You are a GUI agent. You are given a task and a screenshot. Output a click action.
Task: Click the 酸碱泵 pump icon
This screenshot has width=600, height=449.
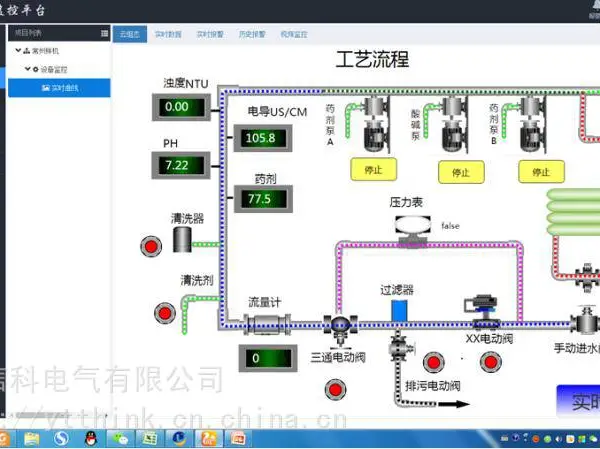454,124
